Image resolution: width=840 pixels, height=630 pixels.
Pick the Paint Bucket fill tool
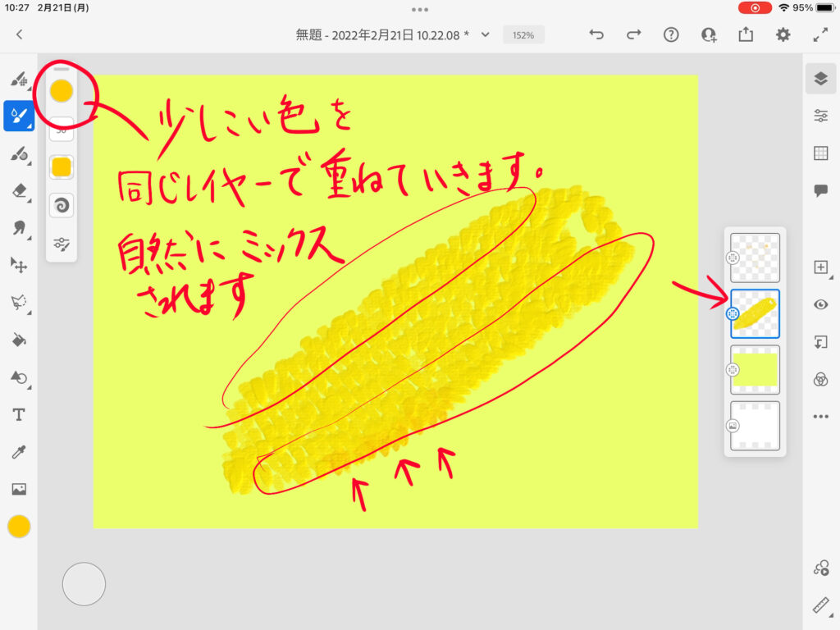tap(18, 340)
